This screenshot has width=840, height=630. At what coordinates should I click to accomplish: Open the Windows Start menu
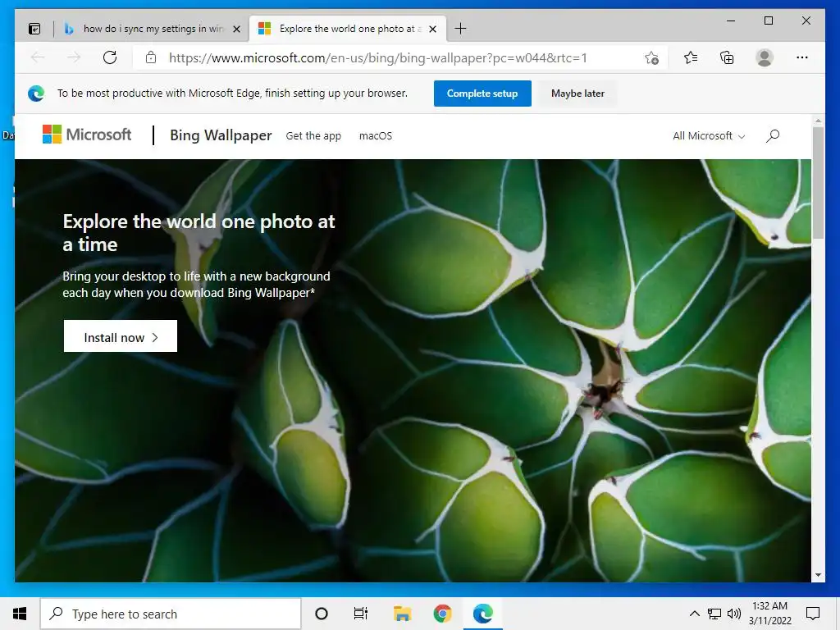click(20, 614)
